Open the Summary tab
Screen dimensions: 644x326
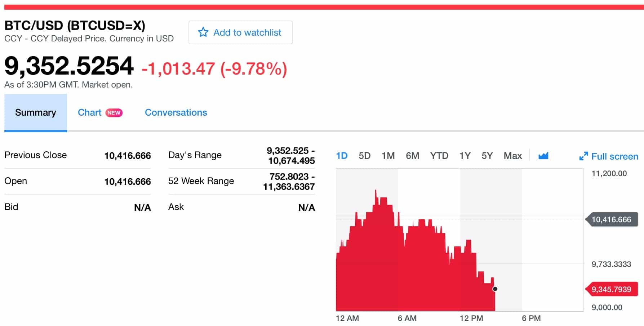(x=35, y=113)
